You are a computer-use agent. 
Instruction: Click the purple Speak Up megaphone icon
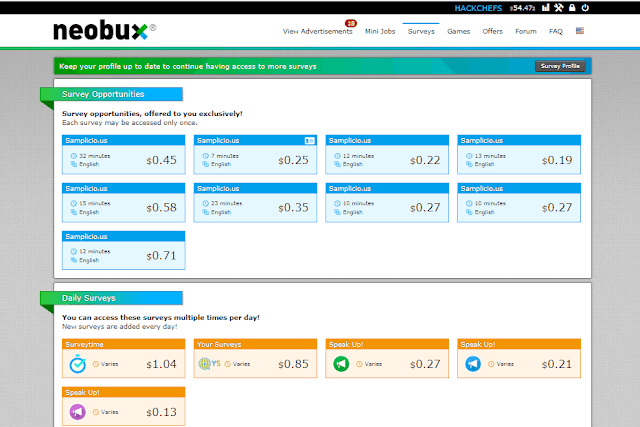[78, 412]
